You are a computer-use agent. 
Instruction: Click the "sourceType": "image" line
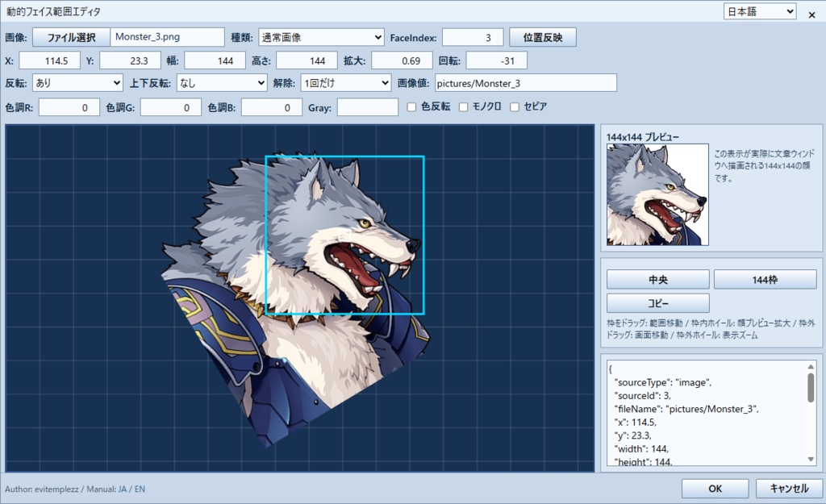[663, 382]
